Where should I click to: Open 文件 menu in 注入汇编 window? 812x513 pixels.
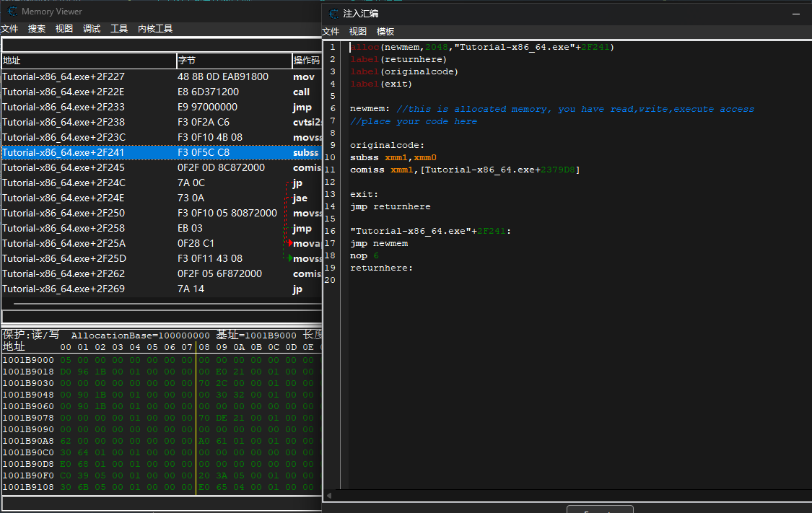coord(331,32)
